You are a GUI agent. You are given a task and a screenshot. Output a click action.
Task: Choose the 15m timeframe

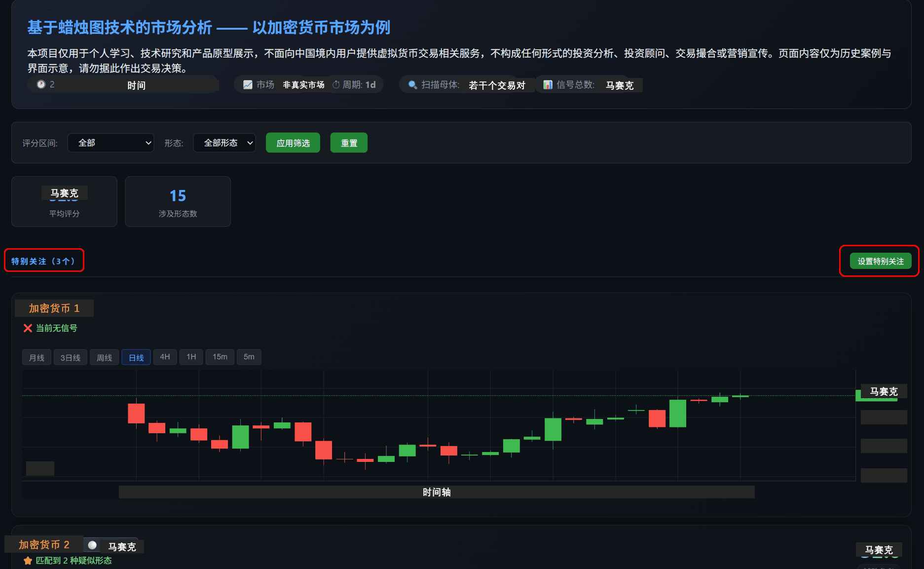[x=220, y=357]
